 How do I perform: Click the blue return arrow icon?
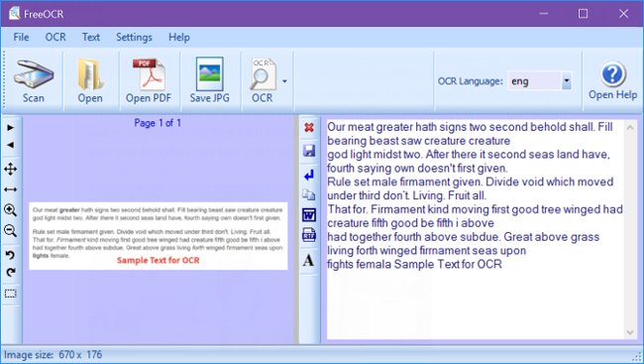309,176
